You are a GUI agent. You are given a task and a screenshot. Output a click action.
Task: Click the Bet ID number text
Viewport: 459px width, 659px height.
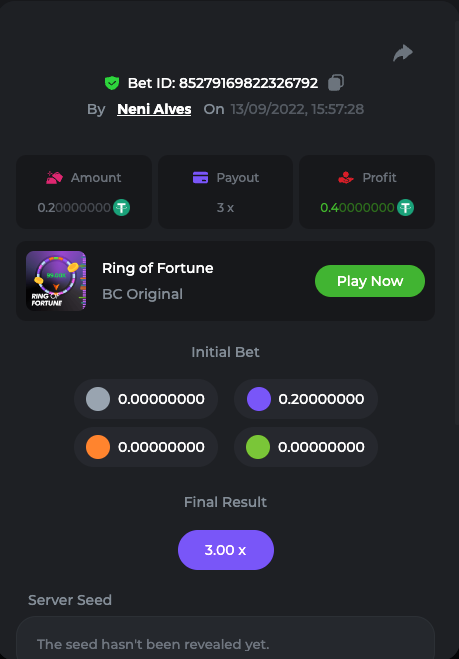[x=248, y=83]
